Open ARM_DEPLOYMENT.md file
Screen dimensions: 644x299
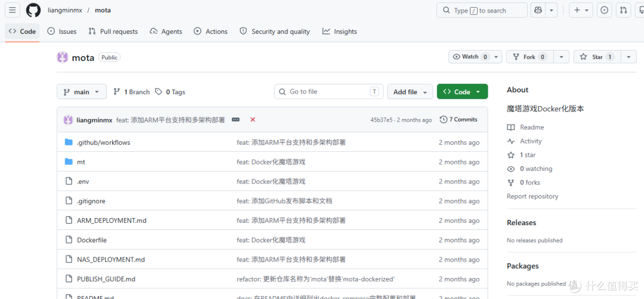(112, 220)
